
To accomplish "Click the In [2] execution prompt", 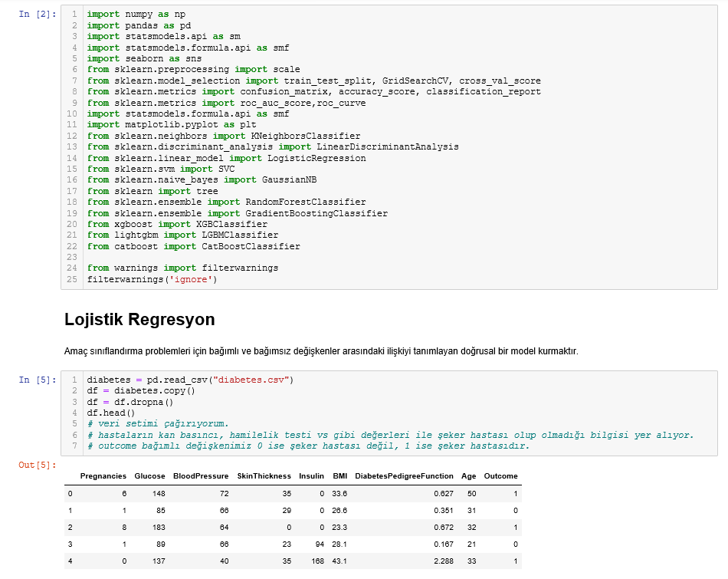I will (36, 13).
